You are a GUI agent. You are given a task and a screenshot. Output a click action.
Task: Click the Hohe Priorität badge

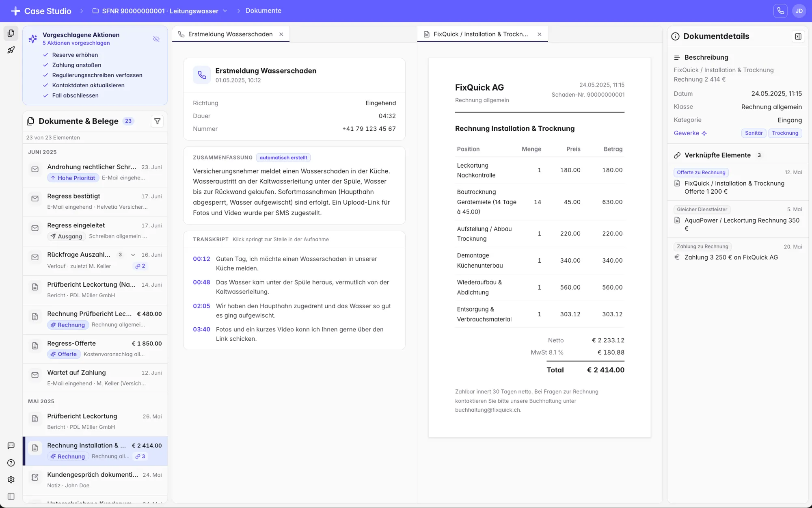(73, 178)
